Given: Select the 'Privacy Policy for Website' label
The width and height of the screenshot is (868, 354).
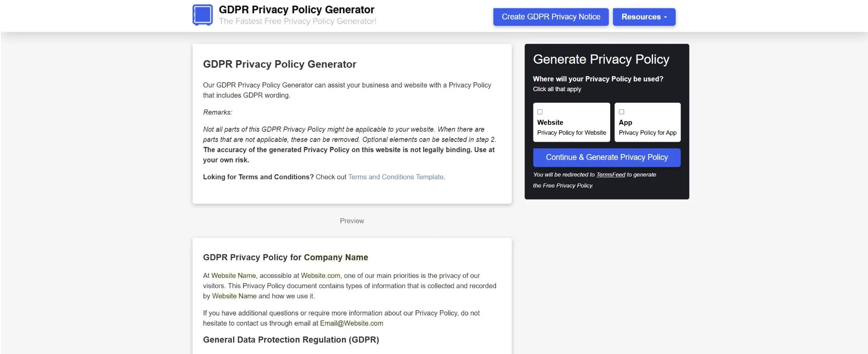Looking at the screenshot, I should [571, 133].
